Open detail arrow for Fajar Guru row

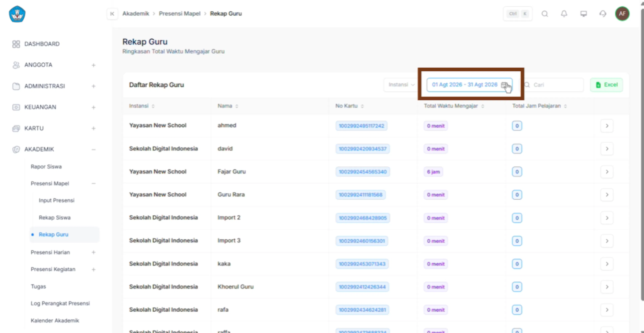click(x=607, y=172)
